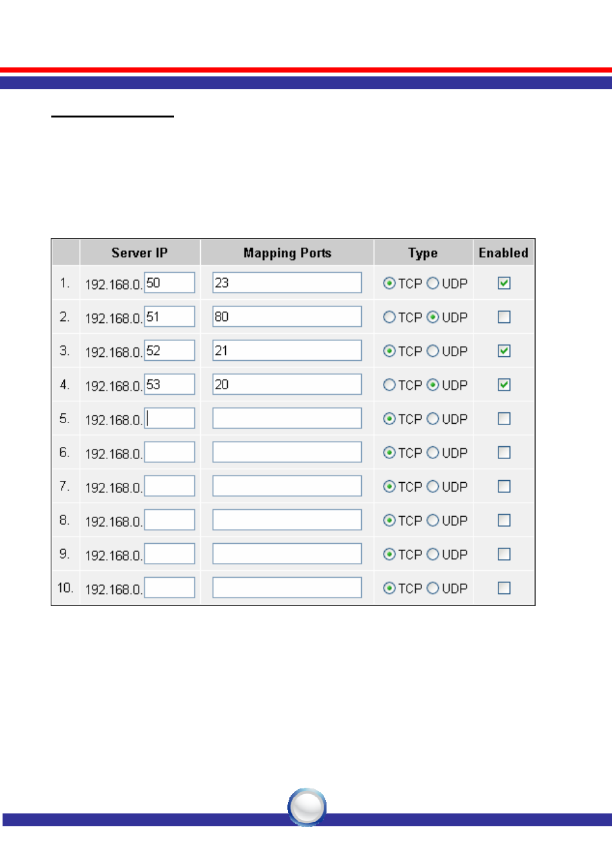Click the Mapping Ports column header
This screenshot has height=868, width=612.
point(287,253)
